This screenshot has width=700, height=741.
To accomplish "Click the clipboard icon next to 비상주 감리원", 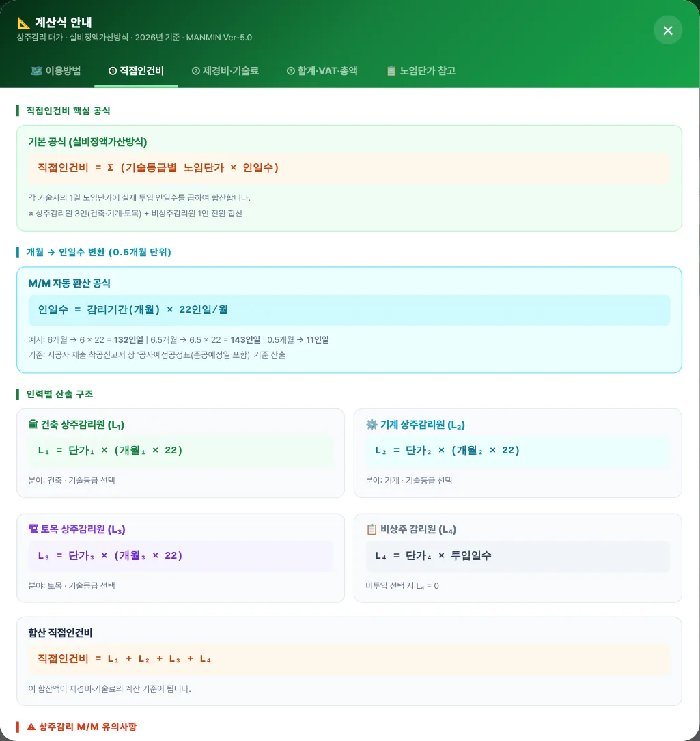I will tap(372, 529).
